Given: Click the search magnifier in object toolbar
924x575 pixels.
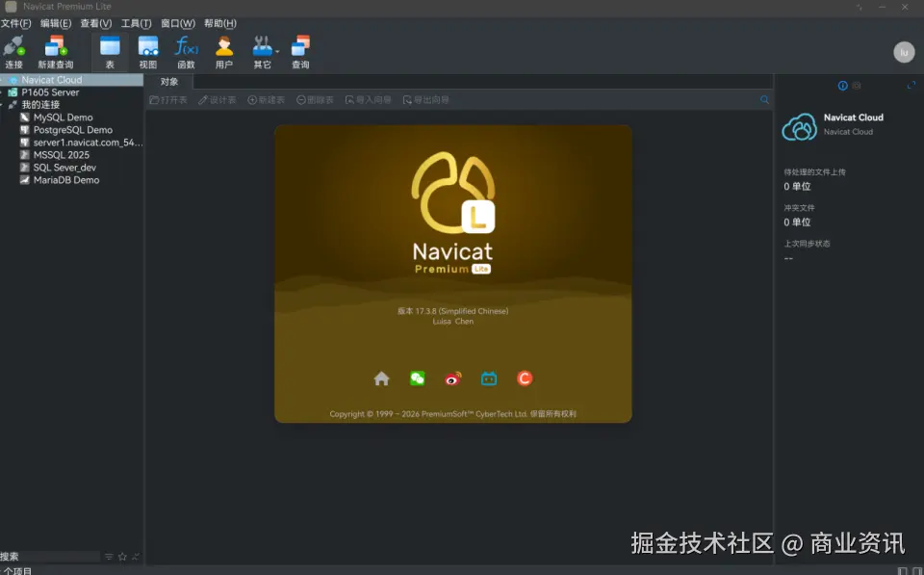Looking at the screenshot, I should point(764,100).
